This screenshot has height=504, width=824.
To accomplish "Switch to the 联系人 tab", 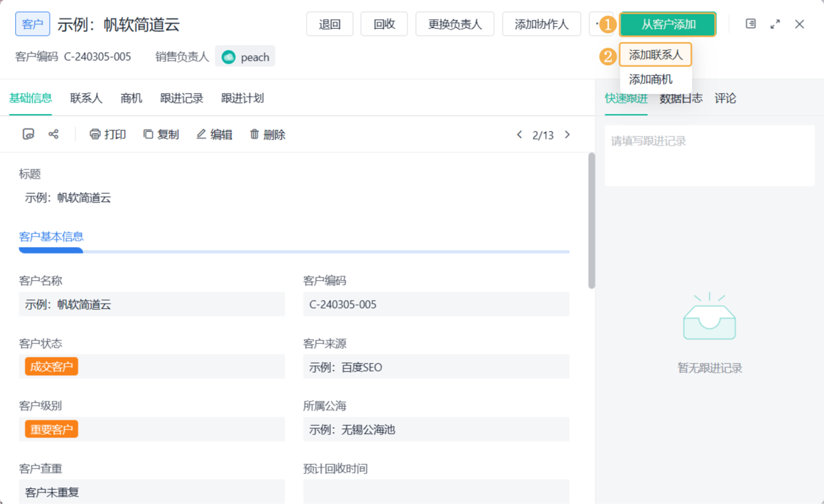I will point(86,98).
